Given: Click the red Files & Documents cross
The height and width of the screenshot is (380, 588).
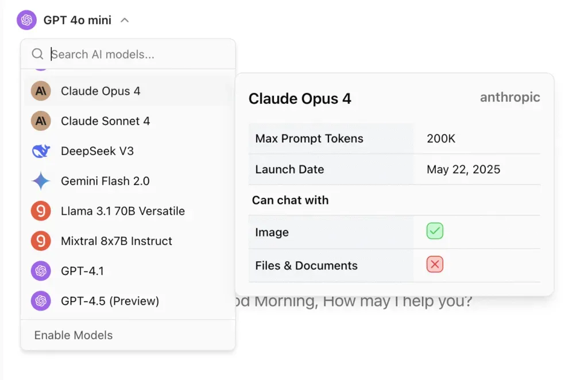Looking at the screenshot, I should [x=435, y=265].
